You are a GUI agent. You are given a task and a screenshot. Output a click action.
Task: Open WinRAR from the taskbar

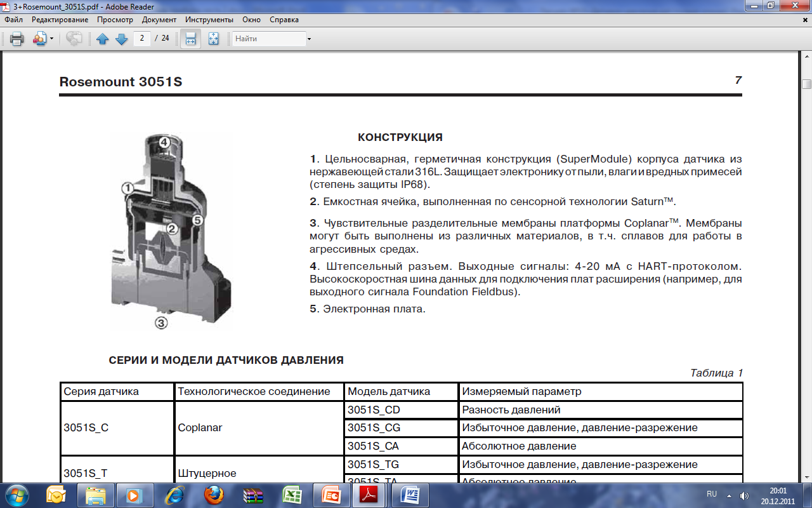[253, 495]
